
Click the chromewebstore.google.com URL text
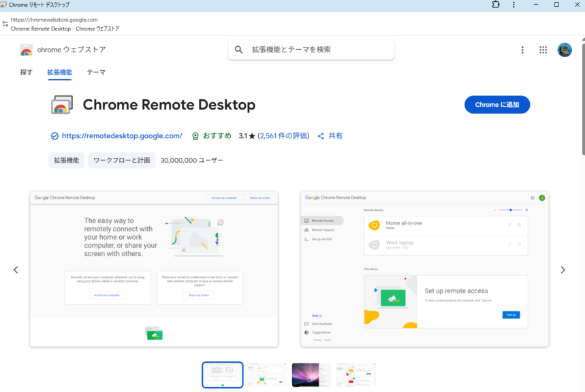54,20
